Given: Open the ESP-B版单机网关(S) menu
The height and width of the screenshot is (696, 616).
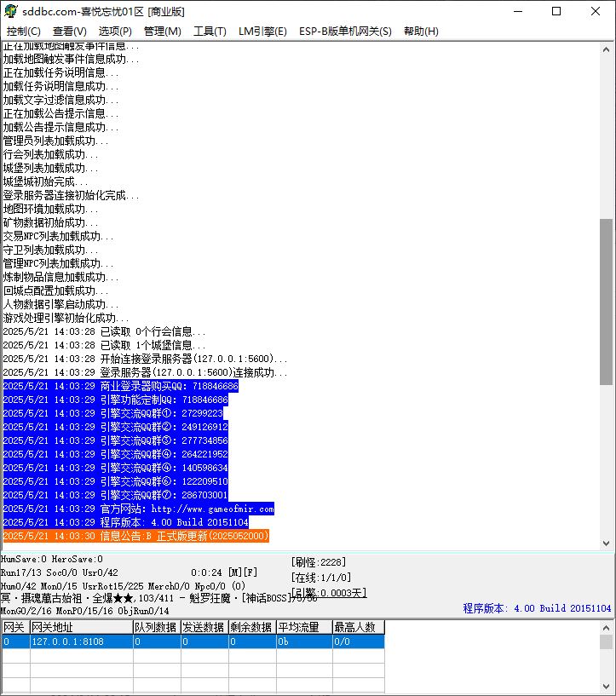Looking at the screenshot, I should click(345, 31).
